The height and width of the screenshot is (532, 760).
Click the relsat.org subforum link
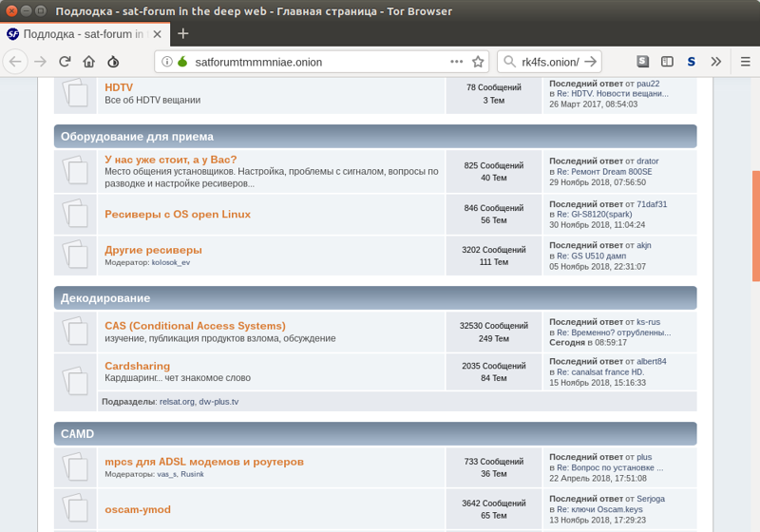pyautogui.click(x=177, y=402)
